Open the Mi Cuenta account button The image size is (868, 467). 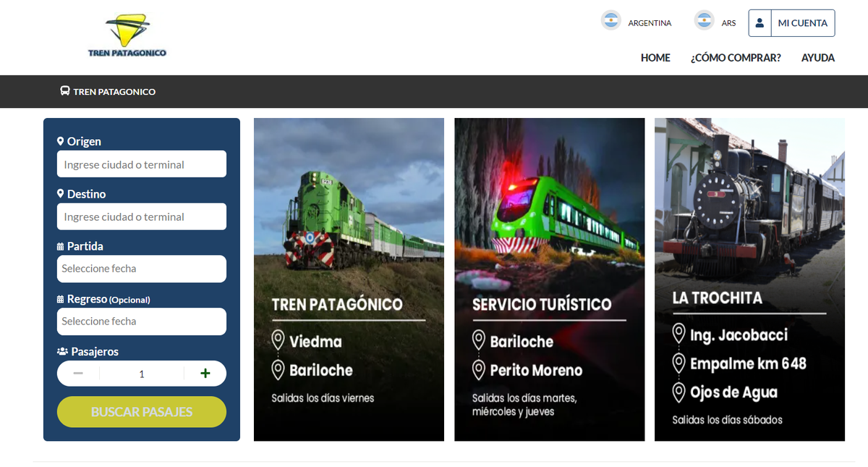pyautogui.click(x=802, y=23)
